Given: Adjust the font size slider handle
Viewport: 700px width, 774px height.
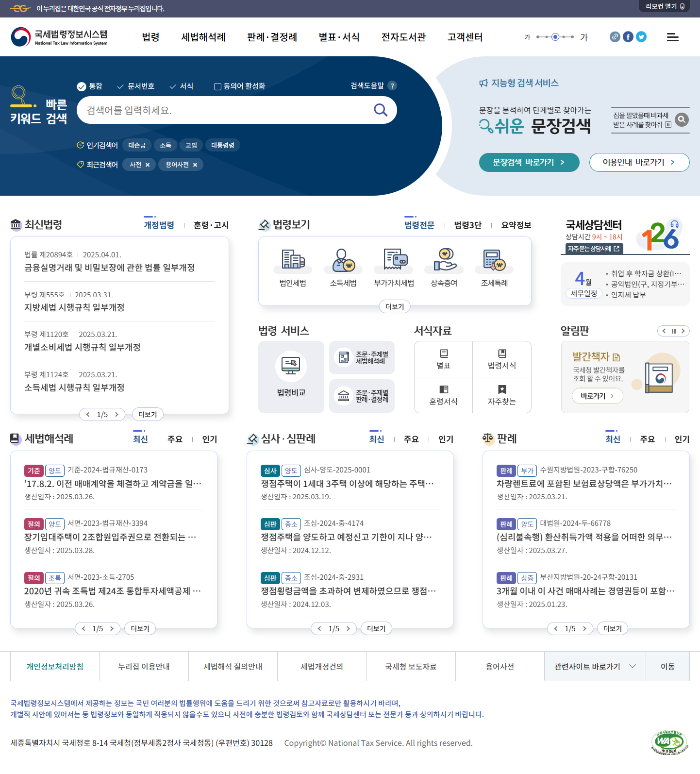Looking at the screenshot, I should (x=555, y=37).
